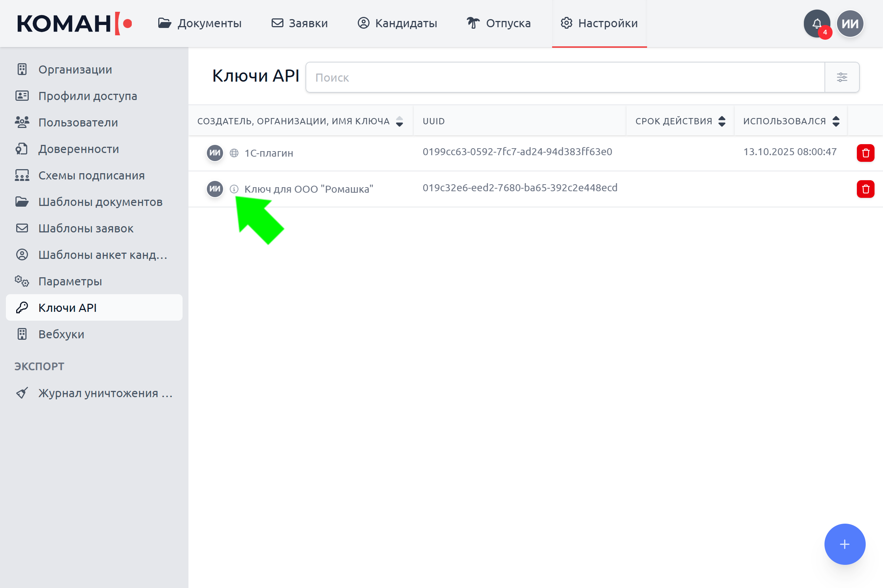The image size is (883, 588).
Task: Go to the Отпуска tab
Action: coord(499,23)
